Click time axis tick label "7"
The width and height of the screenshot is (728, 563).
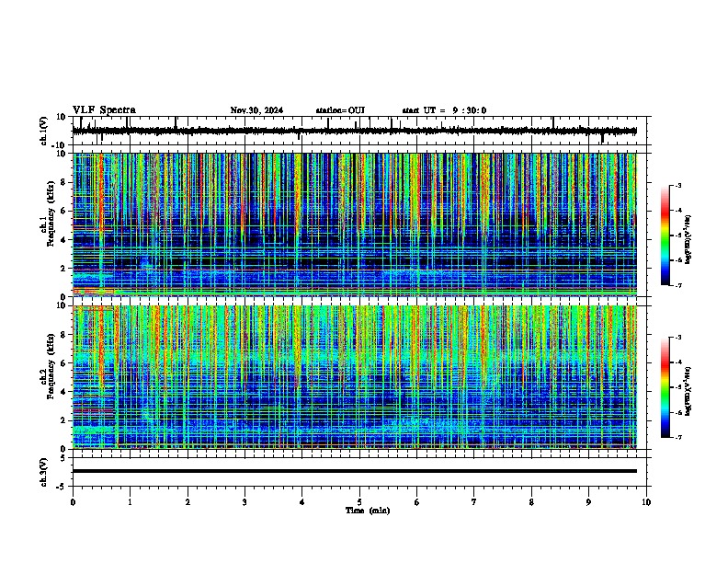[474, 502]
